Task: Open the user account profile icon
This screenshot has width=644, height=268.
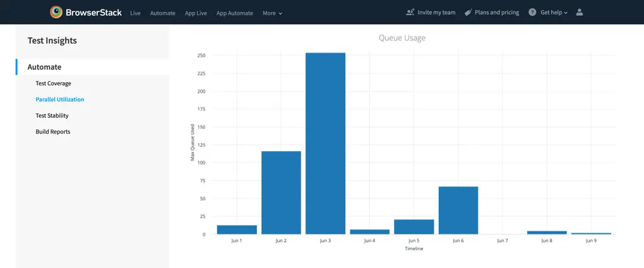Action: (580, 12)
